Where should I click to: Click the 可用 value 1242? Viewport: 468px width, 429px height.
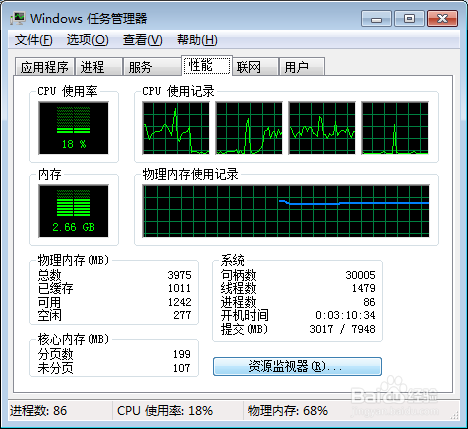[x=179, y=302]
